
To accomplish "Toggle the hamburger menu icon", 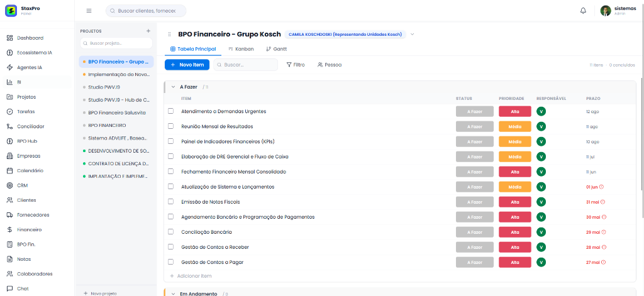I will (x=89, y=11).
